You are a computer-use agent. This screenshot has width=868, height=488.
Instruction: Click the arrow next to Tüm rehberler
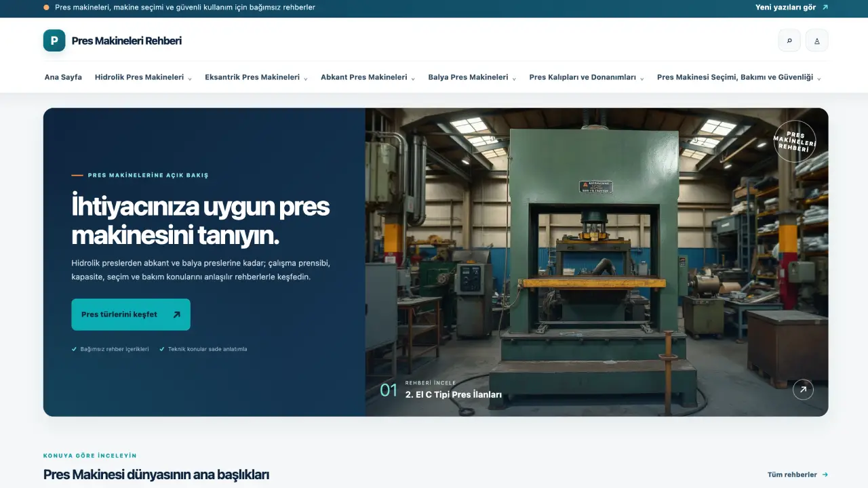point(825,475)
